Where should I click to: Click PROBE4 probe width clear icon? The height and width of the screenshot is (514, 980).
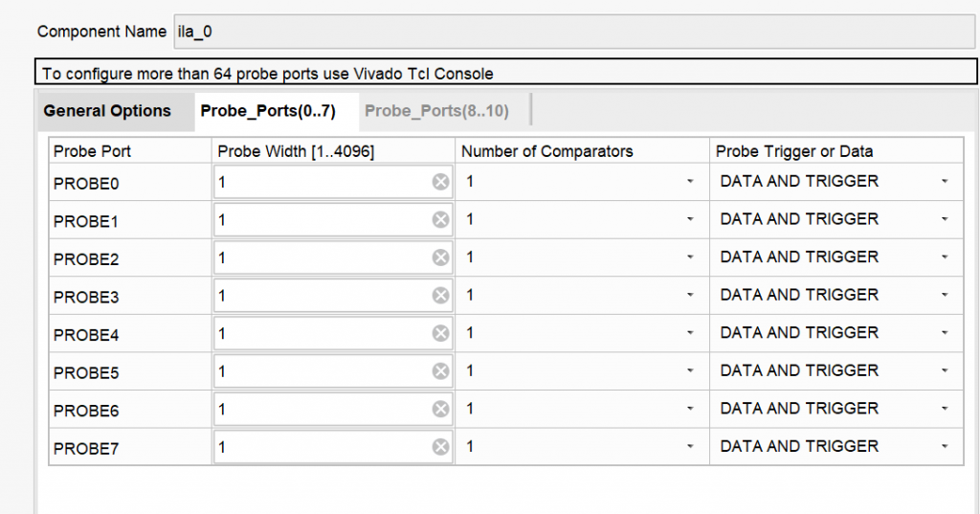(440, 333)
